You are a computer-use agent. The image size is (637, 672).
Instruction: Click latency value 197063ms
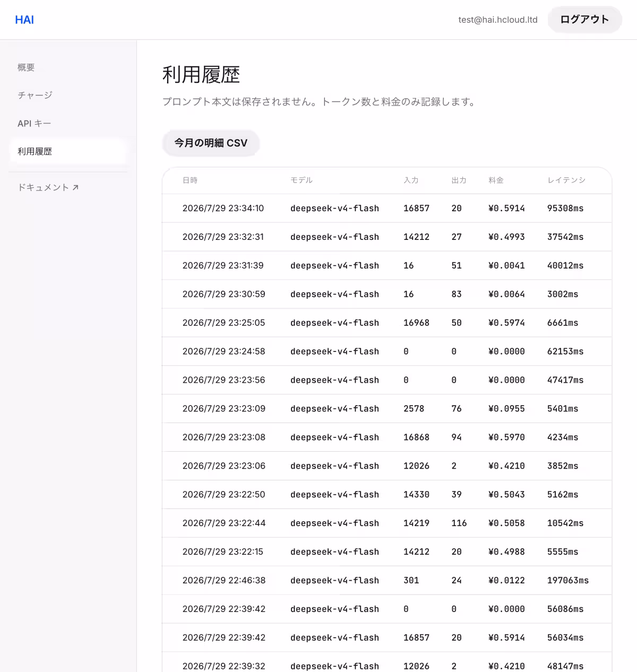tap(568, 581)
